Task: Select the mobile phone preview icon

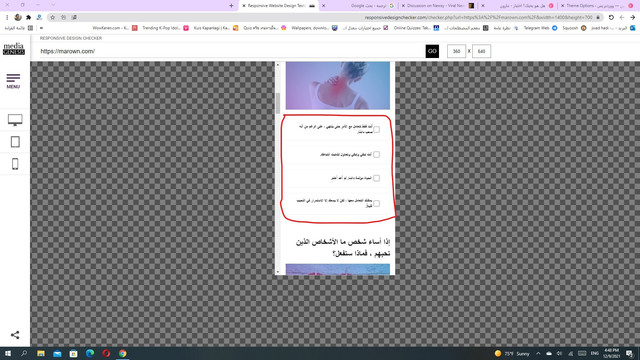Action: [15, 164]
